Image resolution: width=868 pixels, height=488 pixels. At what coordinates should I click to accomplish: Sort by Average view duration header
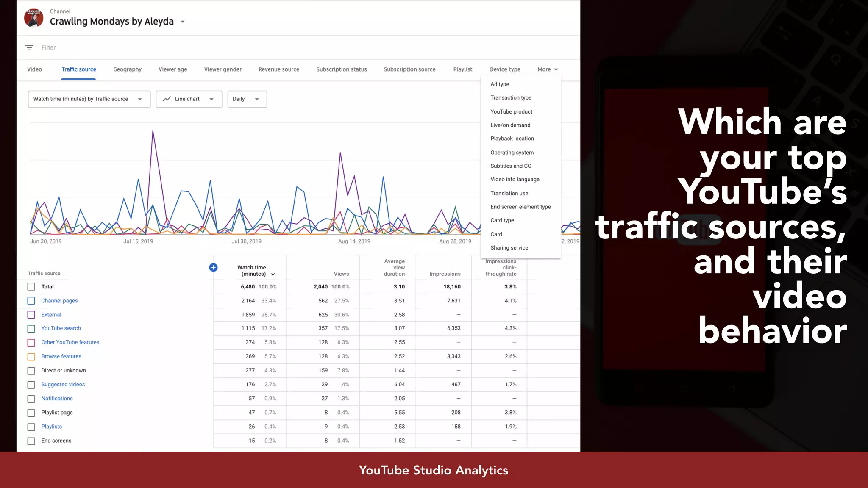tap(394, 268)
